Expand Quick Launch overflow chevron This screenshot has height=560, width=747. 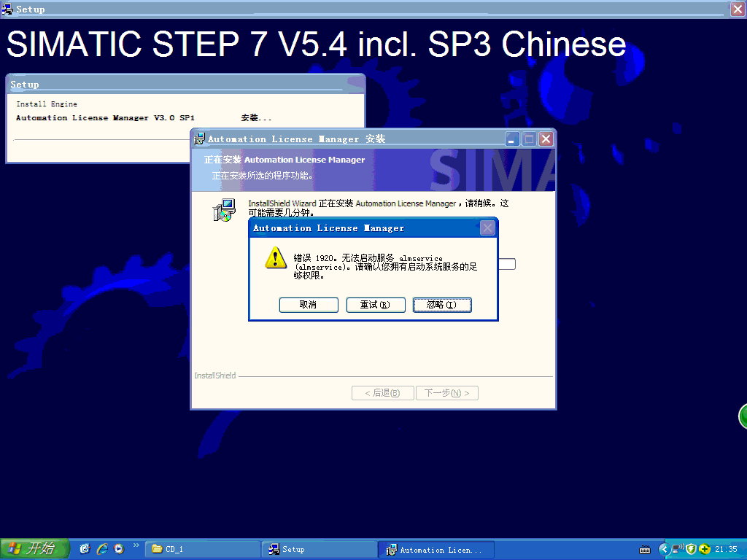pyautogui.click(x=136, y=545)
